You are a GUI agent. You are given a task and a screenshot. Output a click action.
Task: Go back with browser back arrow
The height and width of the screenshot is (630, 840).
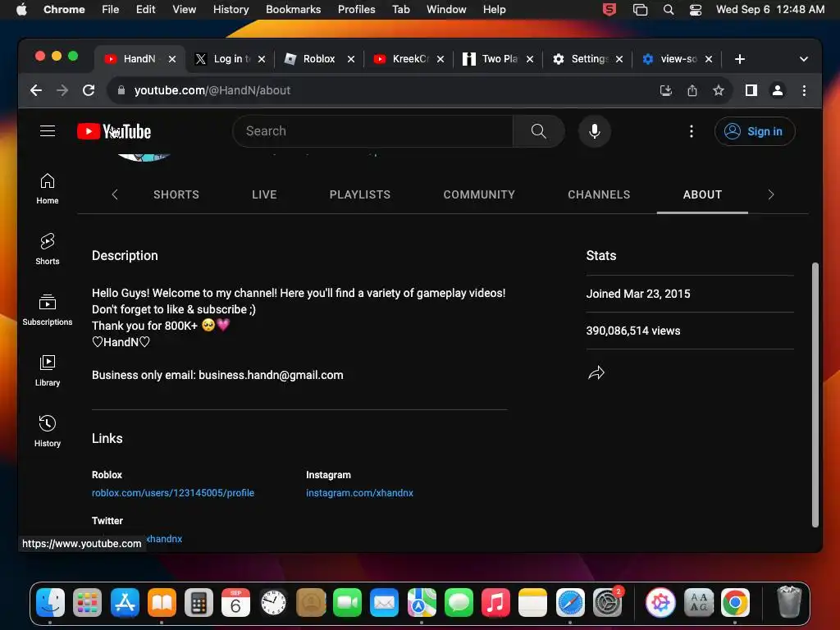36,90
